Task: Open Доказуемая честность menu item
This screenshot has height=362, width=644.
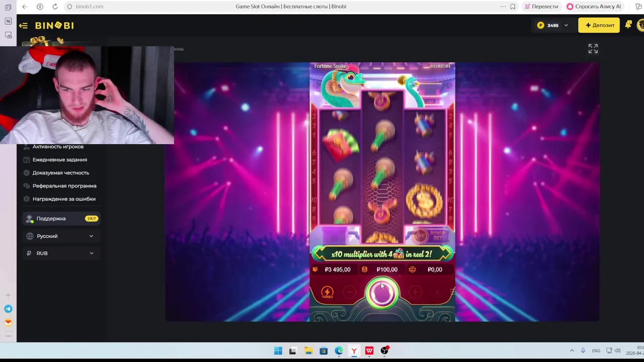Action: coord(60,172)
